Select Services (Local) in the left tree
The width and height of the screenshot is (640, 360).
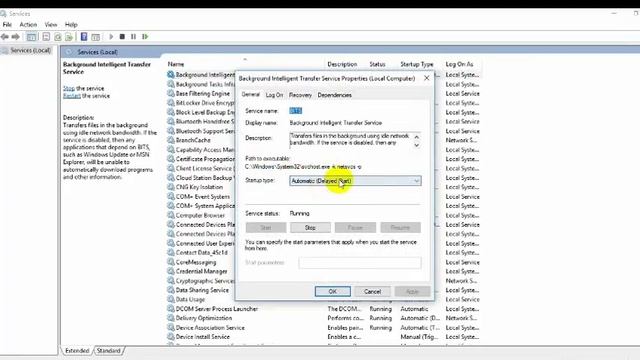(x=30, y=50)
